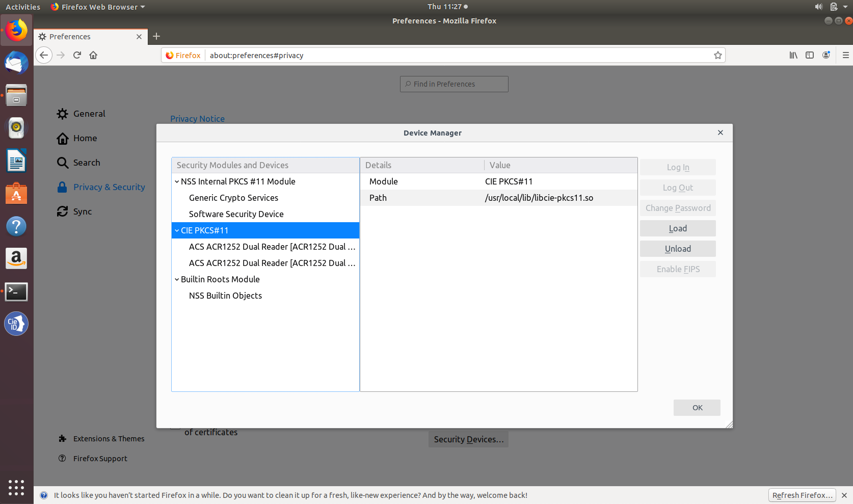This screenshot has height=504, width=853.
Task: Open Ubuntu Software from the dock
Action: [x=16, y=193]
